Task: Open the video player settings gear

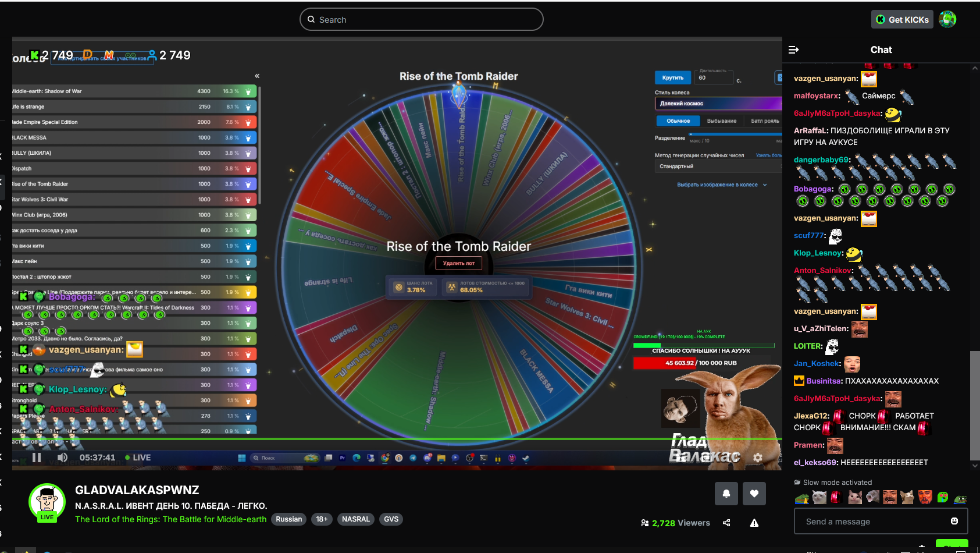Action: click(757, 458)
